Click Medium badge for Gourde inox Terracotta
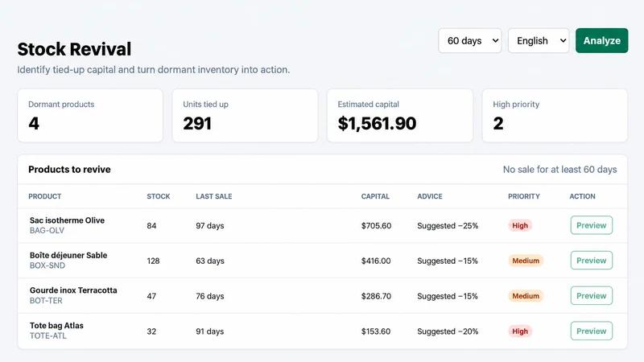This screenshot has height=362, width=644. [526, 296]
